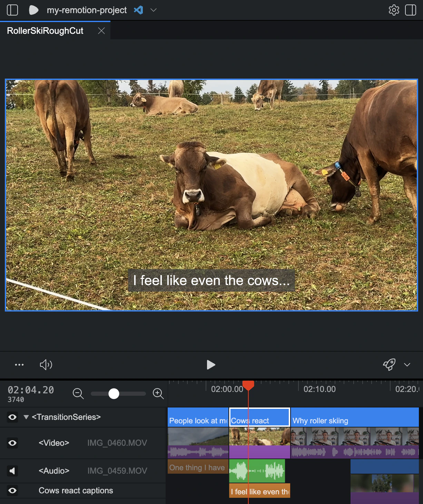The image size is (423, 504).
Task: Select Cows react captions track label
Action: pos(76,491)
